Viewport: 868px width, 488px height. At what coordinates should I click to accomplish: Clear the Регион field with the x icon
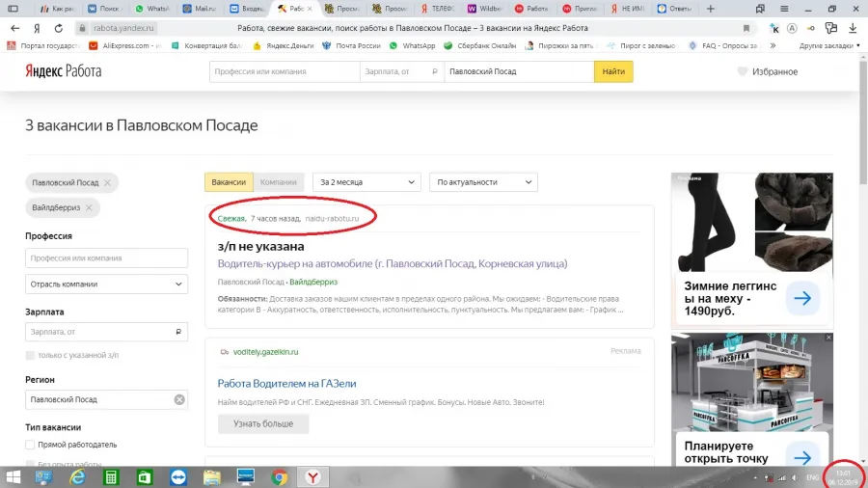179,399
